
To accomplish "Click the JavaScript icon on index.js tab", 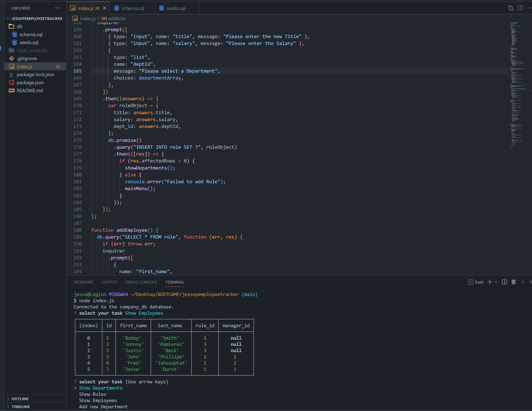I will click(73, 8).
